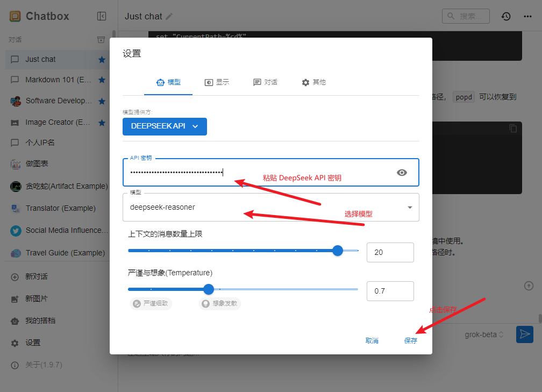Open 我的搭档 from the sidebar
This screenshot has height=392, width=542.
[x=36, y=320]
